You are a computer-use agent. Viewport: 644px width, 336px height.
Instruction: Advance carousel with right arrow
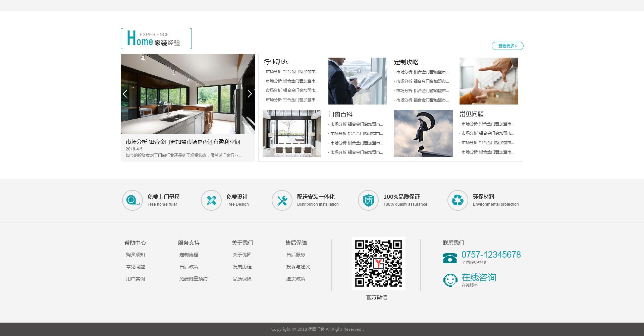point(250,94)
